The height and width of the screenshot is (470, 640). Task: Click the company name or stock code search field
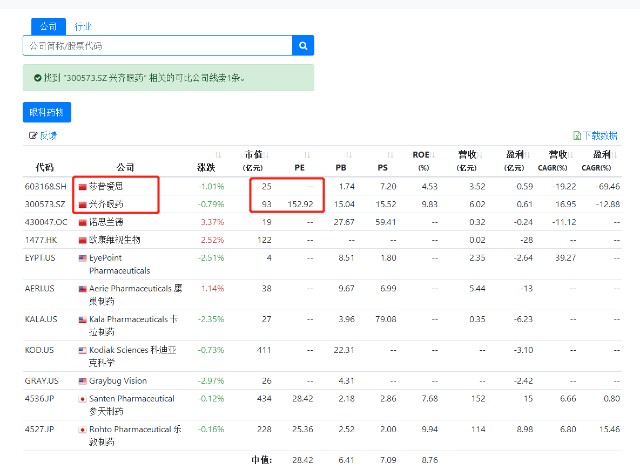(158, 45)
